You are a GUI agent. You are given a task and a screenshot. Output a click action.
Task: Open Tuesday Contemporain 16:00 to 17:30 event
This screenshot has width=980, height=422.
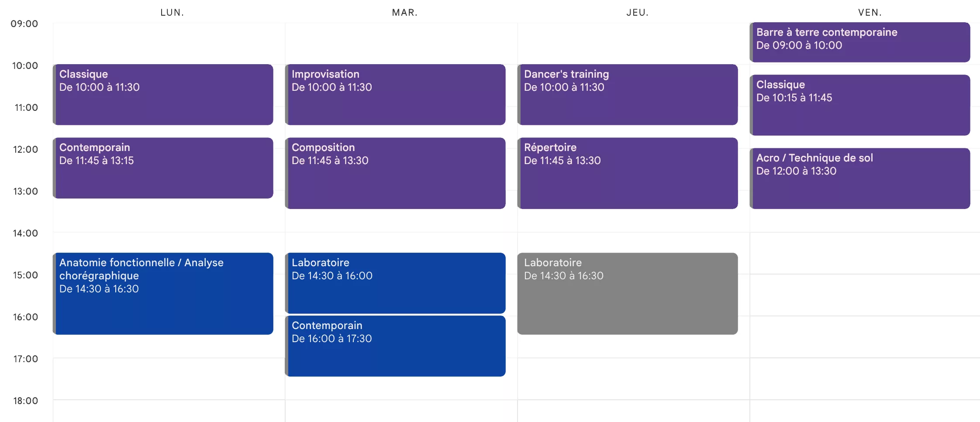(x=395, y=346)
